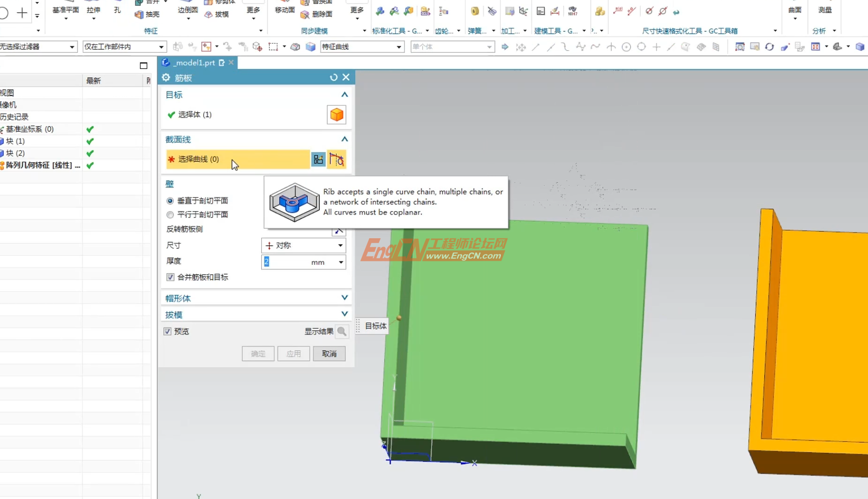Open sketch section icon beside 选择曲线
Image resolution: width=868 pixels, height=499 pixels.
click(x=318, y=159)
